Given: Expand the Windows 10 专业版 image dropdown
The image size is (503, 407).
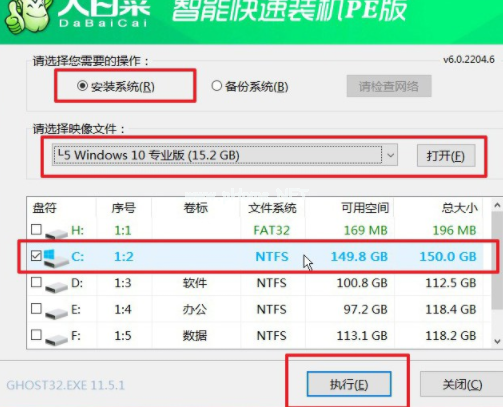Looking at the screenshot, I should click(225, 155).
